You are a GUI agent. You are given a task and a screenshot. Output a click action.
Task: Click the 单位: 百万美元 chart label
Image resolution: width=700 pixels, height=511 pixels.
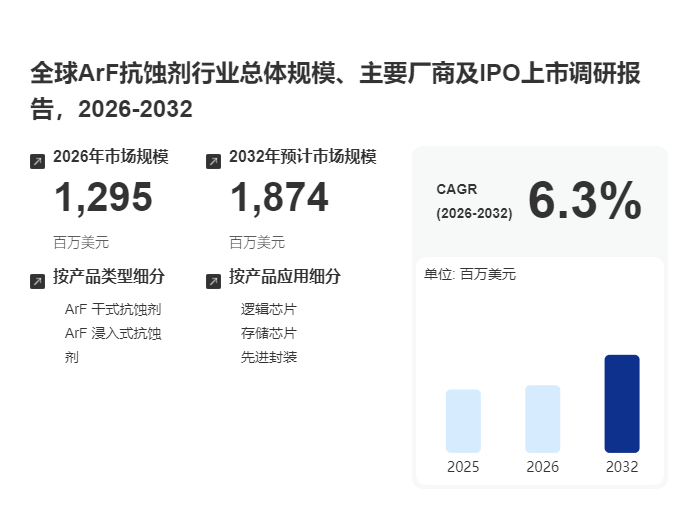click(470, 274)
